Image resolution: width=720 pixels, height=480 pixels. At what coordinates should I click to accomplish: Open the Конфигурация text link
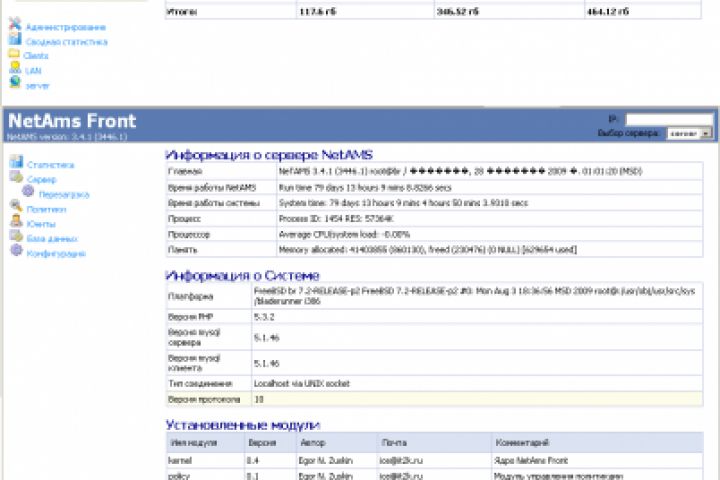point(56,254)
